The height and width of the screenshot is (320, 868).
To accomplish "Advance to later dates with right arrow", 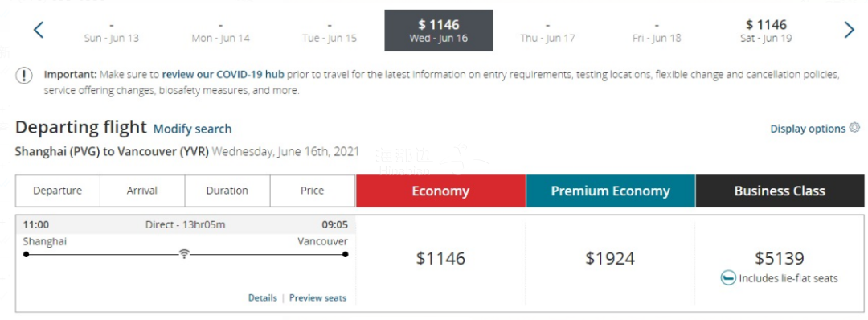I will pos(850,30).
